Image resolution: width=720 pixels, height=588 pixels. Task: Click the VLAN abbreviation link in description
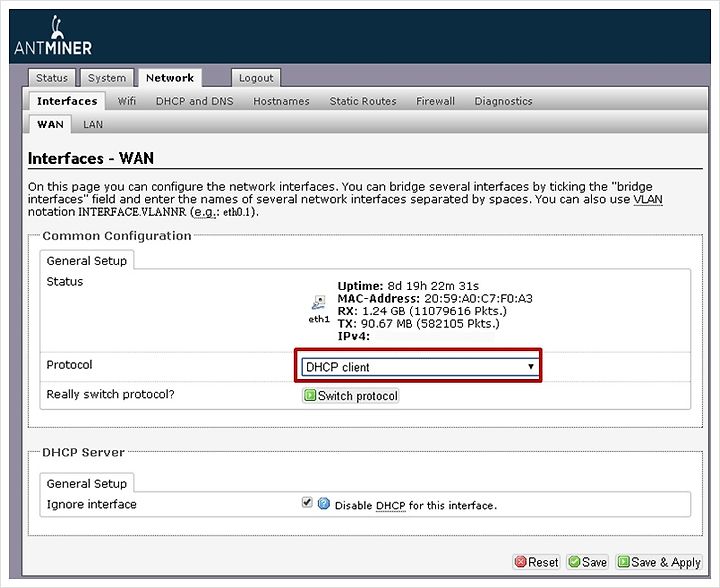click(648, 200)
